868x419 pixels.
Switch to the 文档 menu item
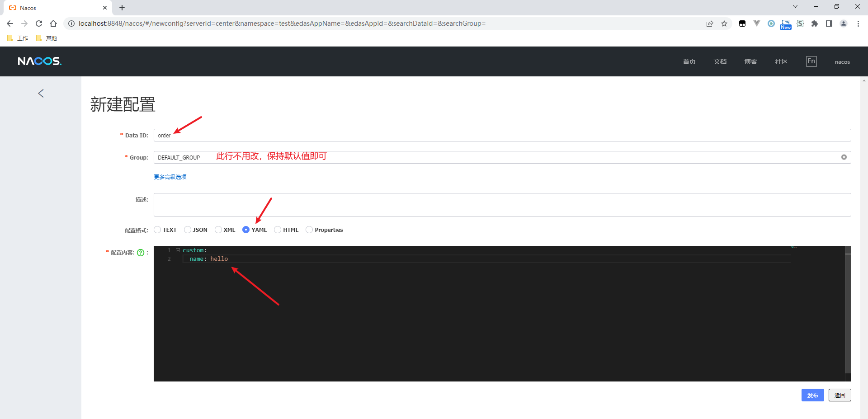720,61
